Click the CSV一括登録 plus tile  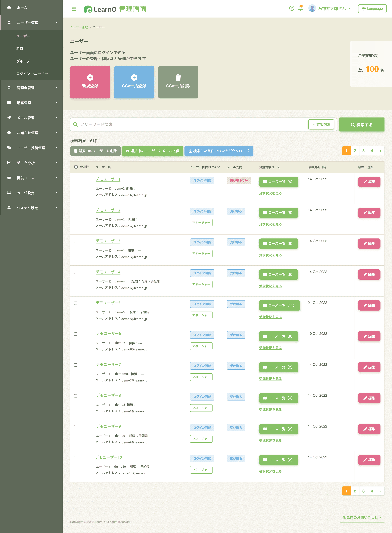click(134, 82)
